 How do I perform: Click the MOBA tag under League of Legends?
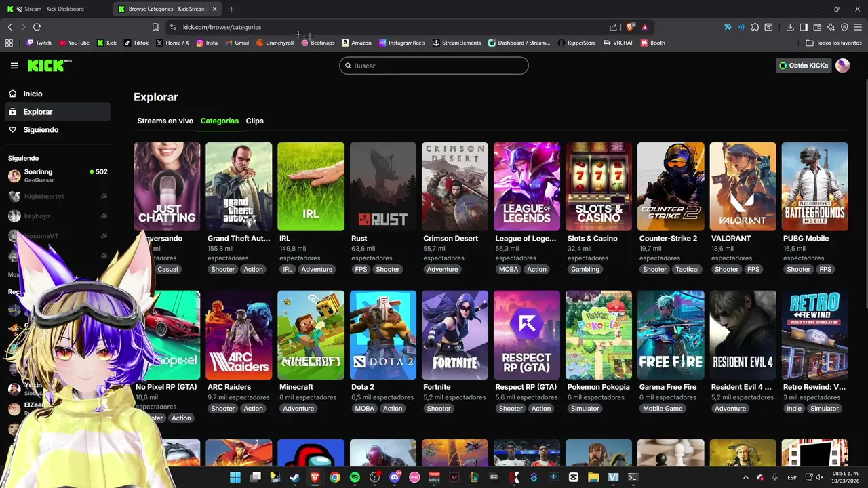[509, 269]
